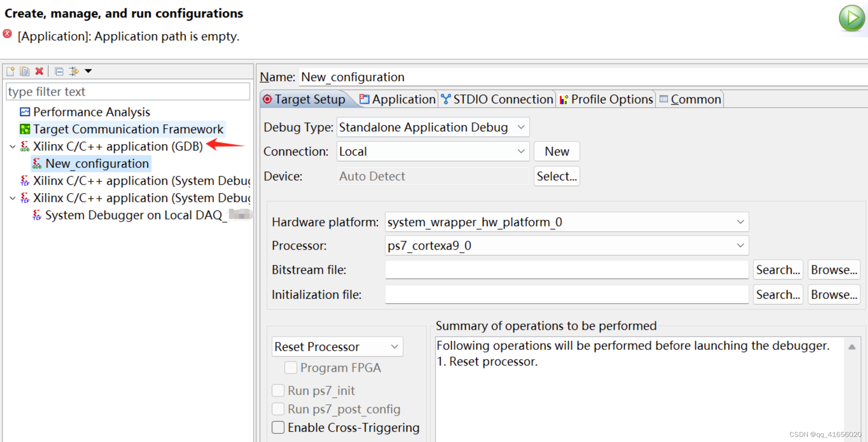The image size is (868, 442).
Task: Duplicate the selected launch configuration
Action: (25, 71)
